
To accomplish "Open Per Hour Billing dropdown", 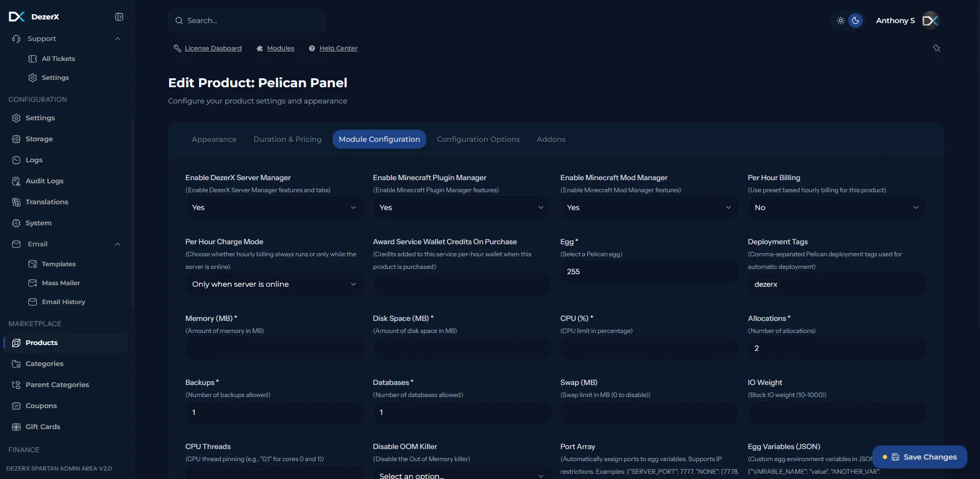I will click(837, 207).
